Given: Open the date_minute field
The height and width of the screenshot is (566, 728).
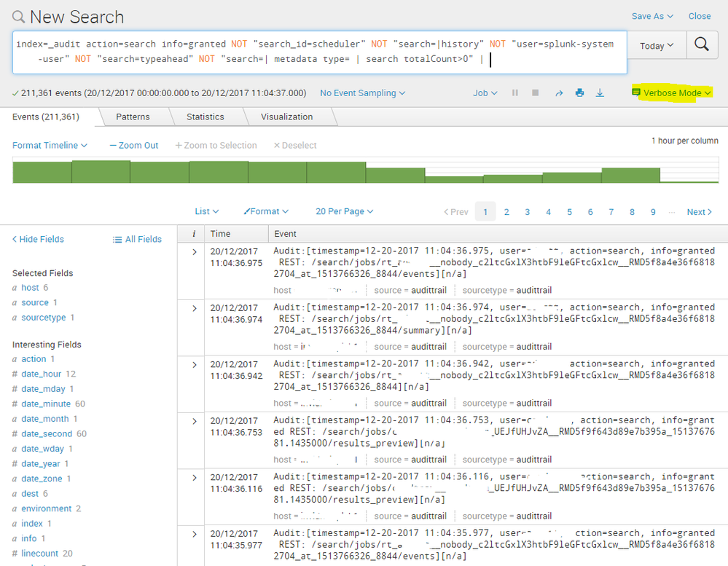Looking at the screenshot, I should point(46,404).
